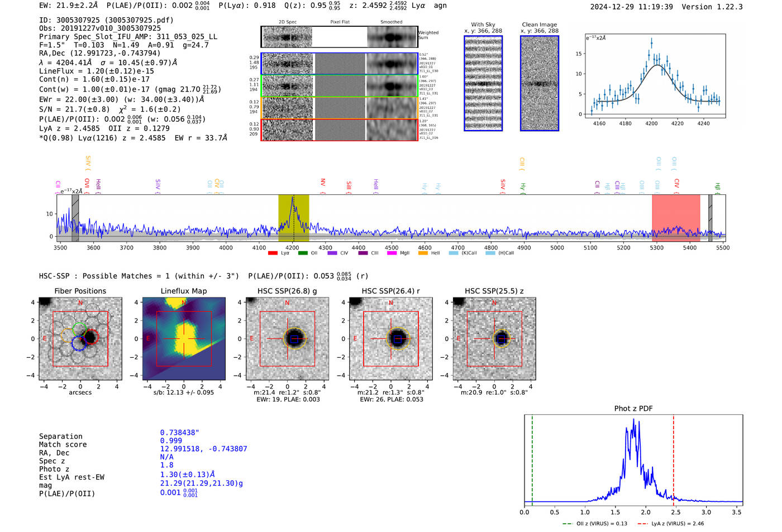Image resolution: width=782 pixels, height=532 pixels.
Task: Open the Phot z PDF plot
Action: (633, 460)
